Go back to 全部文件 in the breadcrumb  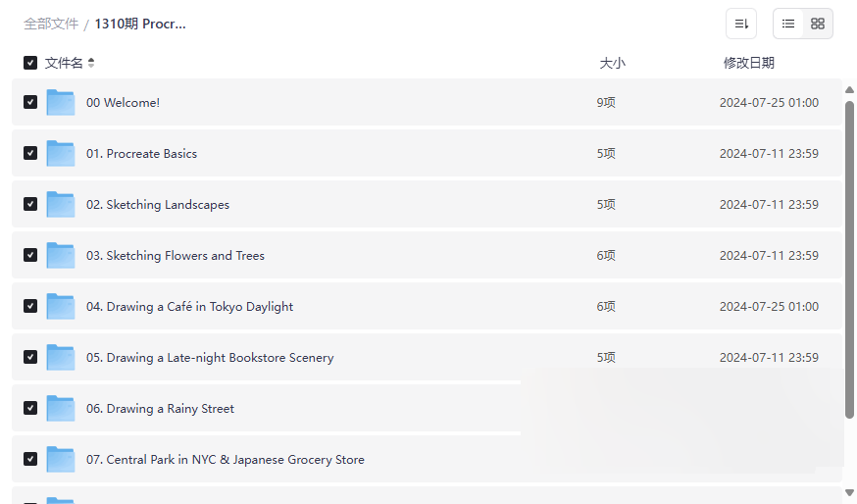point(51,25)
